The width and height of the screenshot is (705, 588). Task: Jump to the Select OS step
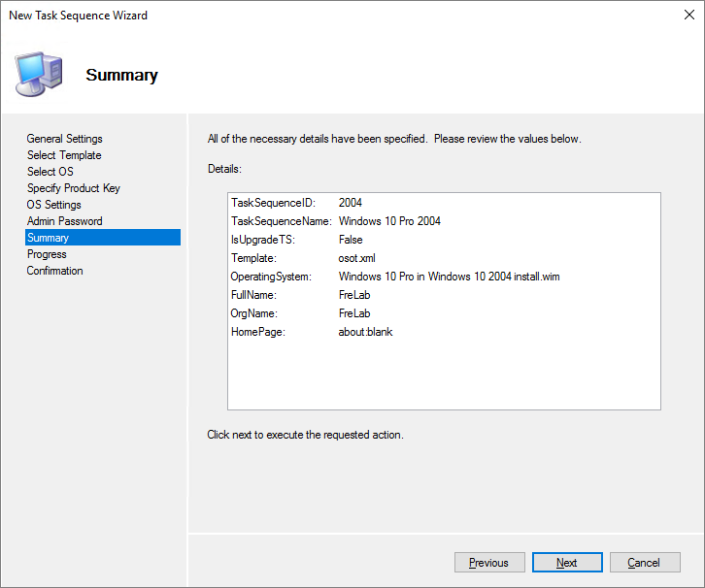pyautogui.click(x=50, y=172)
